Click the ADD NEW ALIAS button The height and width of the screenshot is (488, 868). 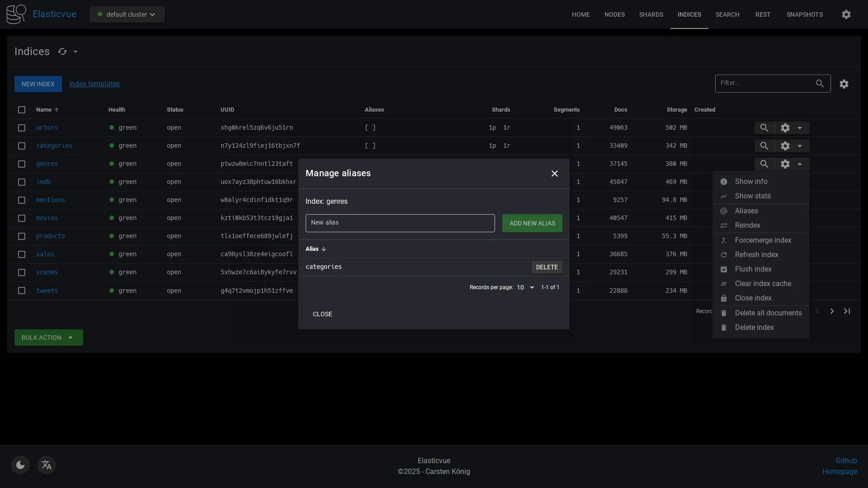click(x=532, y=223)
